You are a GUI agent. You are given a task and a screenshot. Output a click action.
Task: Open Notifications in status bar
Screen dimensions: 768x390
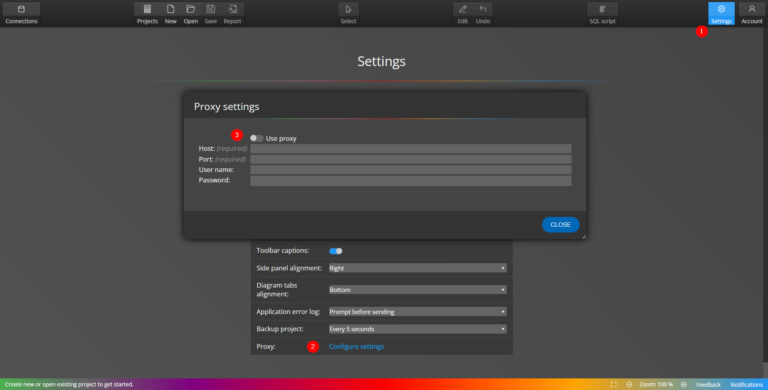[746, 385]
